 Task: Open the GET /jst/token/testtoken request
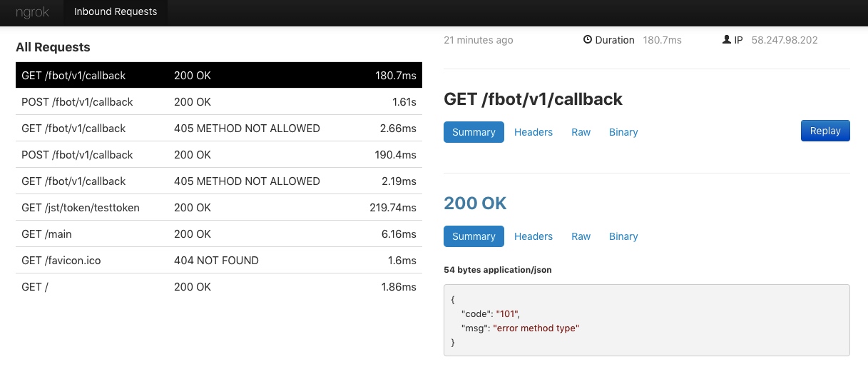(218, 208)
